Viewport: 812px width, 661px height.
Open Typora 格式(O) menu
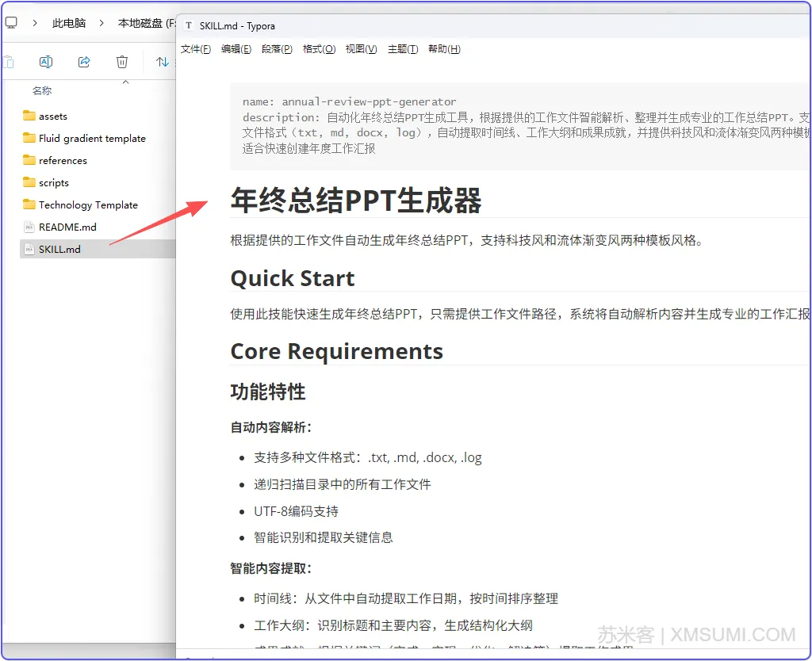319,49
